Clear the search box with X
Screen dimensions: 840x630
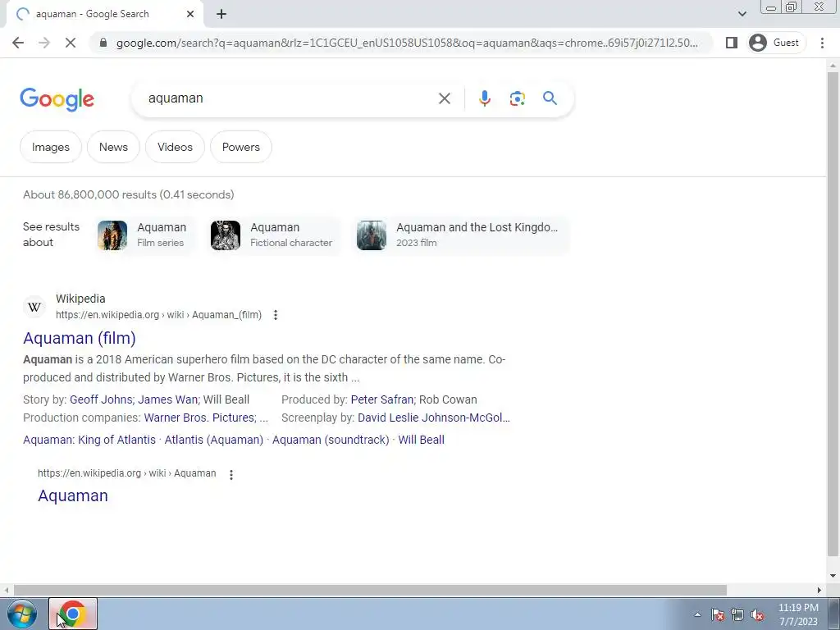point(444,98)
